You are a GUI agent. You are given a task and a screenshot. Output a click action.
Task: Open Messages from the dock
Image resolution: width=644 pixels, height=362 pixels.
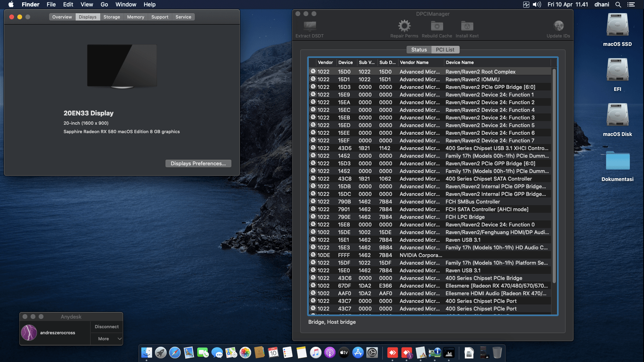[217, 353]
